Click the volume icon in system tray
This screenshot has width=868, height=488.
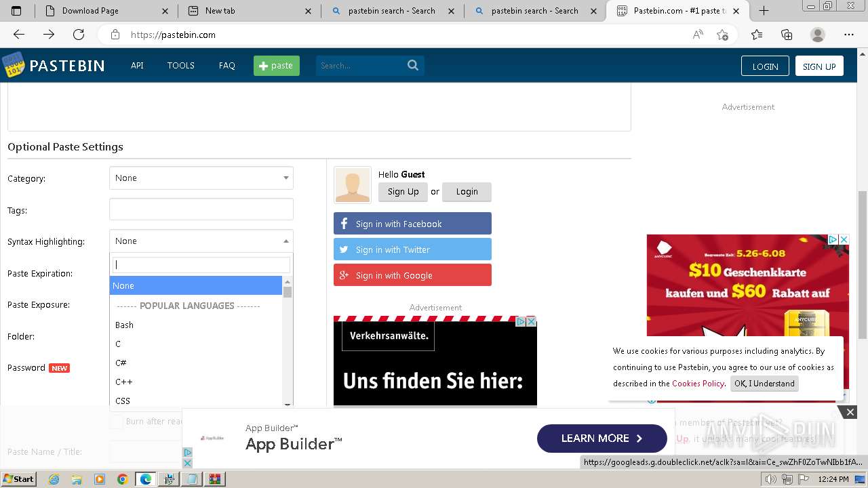click(x=771, y=479)
